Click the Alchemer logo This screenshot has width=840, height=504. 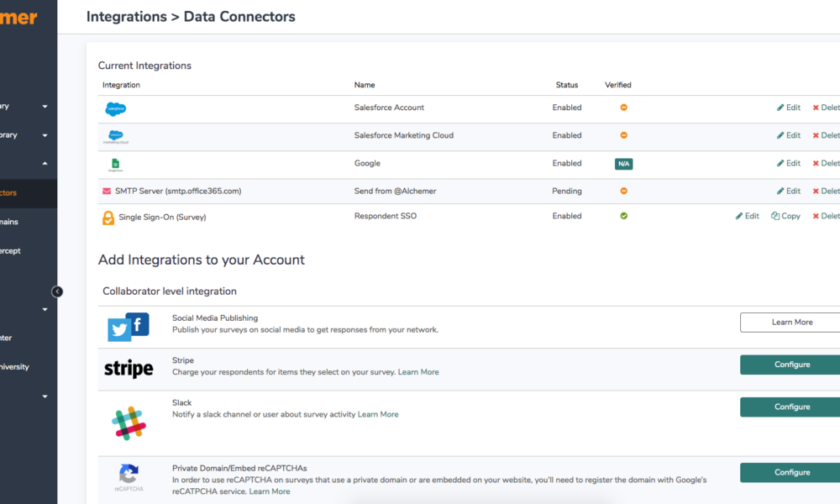coord(18,18)
